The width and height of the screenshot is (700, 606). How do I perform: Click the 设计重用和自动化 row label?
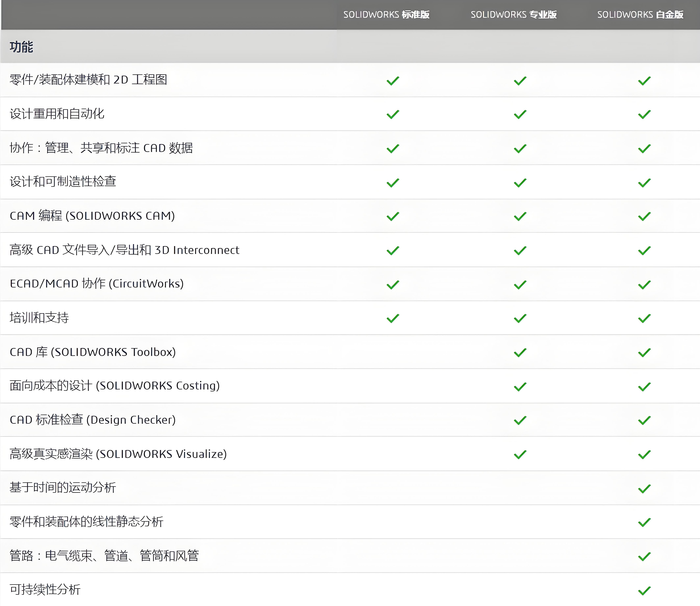pos(57,114)
